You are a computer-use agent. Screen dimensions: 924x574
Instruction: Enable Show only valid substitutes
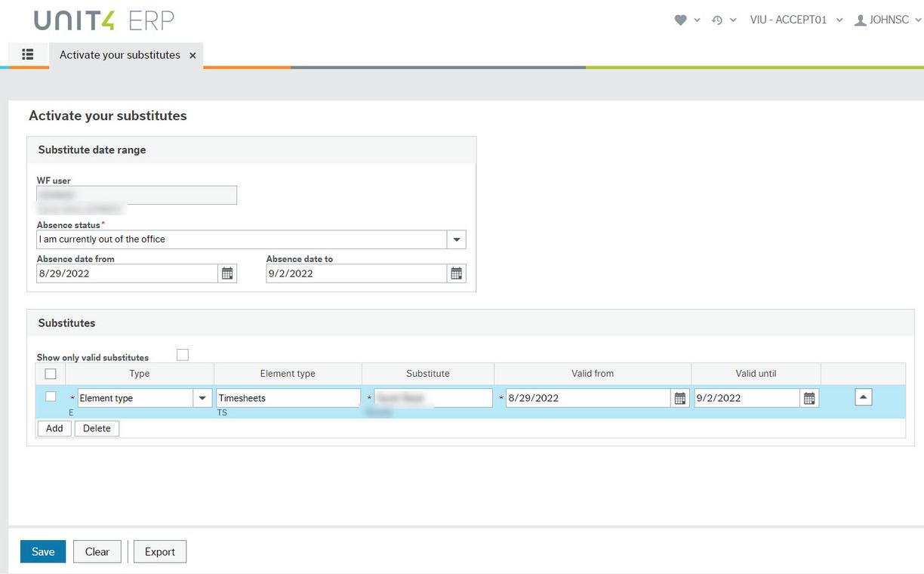[180, 354]
